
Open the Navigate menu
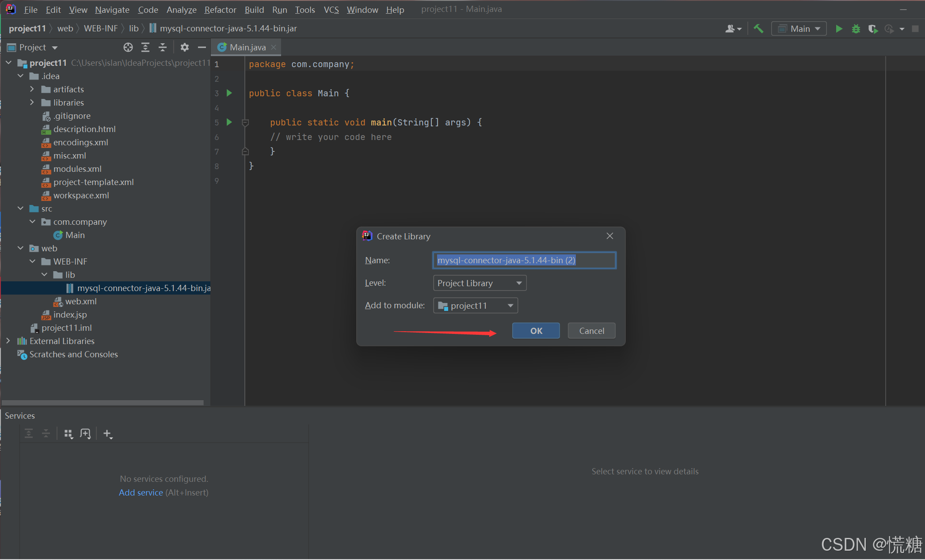[112, 9]
